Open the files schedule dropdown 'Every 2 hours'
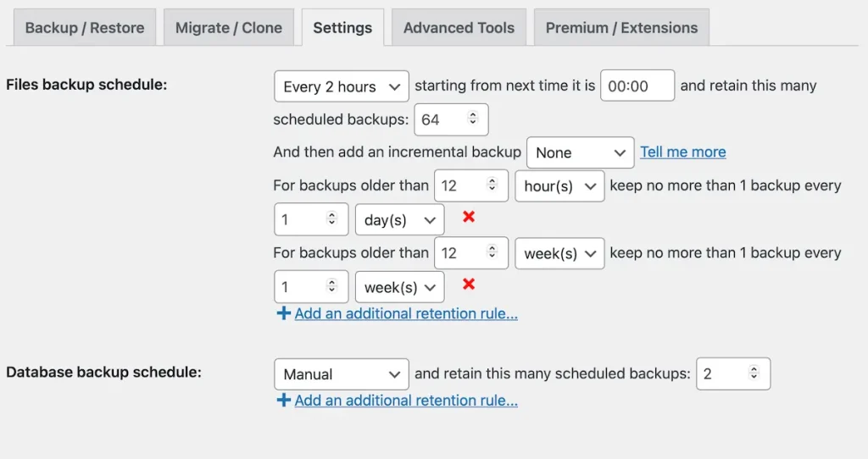This screenshot has width=868, height=459. 342,86
